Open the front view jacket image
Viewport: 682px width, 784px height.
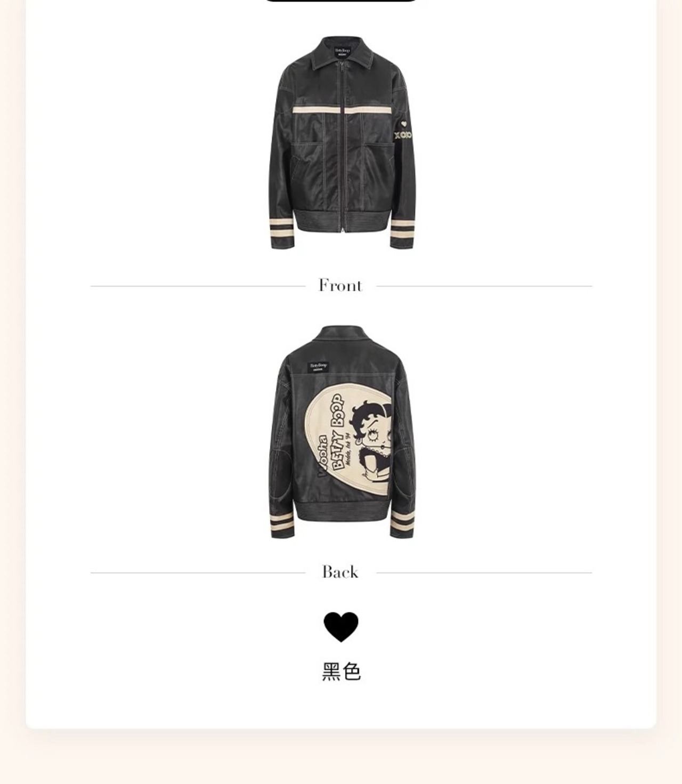pos(342,143)
